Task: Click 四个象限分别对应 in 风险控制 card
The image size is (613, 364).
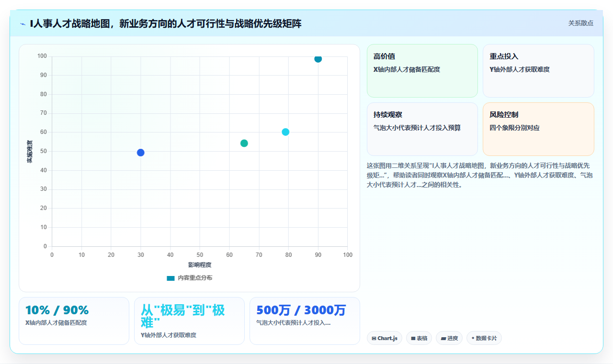Action: click(514, 128)
